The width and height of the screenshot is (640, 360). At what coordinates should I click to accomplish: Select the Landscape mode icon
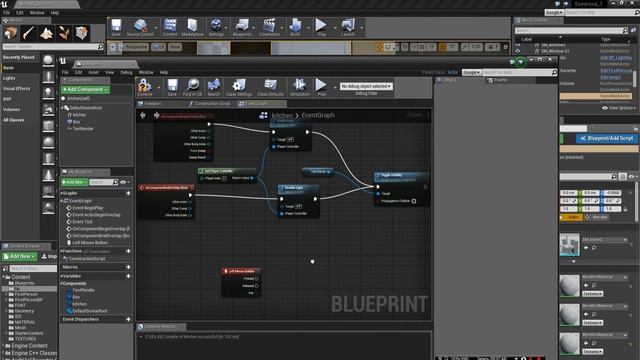tap(46, 33)
